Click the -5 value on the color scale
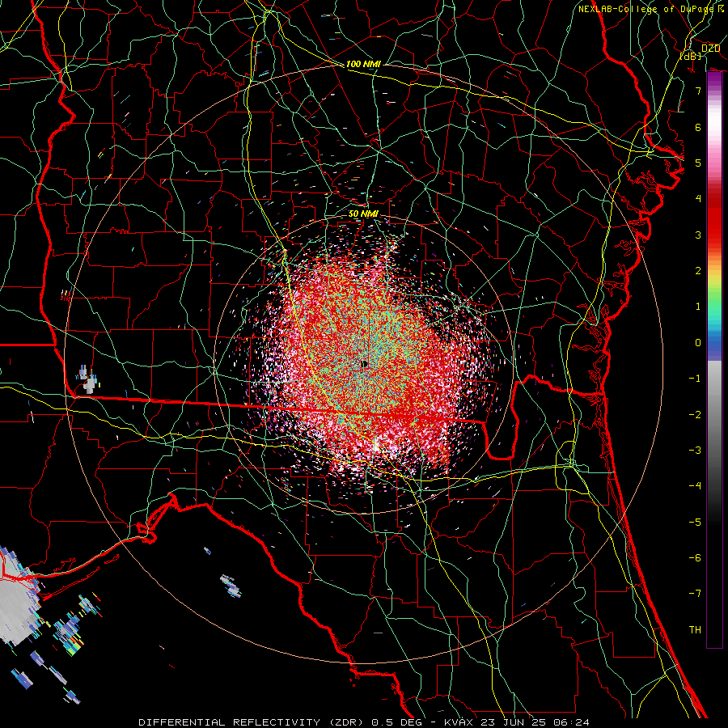 point(695,522)
